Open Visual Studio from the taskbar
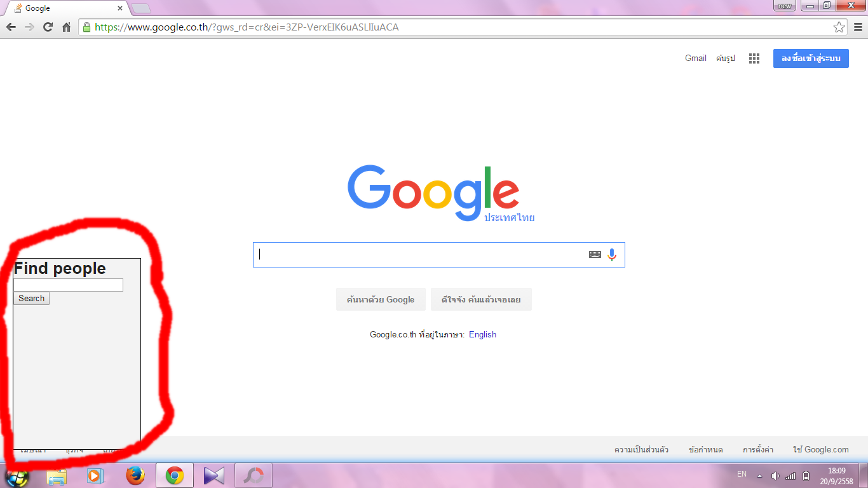This screenshot has height=488, width=868. [214, 475]
